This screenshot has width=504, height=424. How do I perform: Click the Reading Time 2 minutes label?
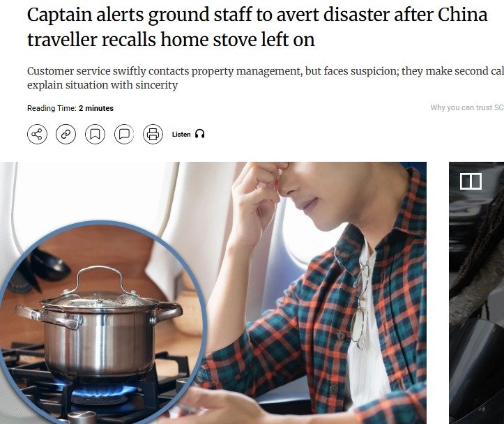click(x=70, y=108)
